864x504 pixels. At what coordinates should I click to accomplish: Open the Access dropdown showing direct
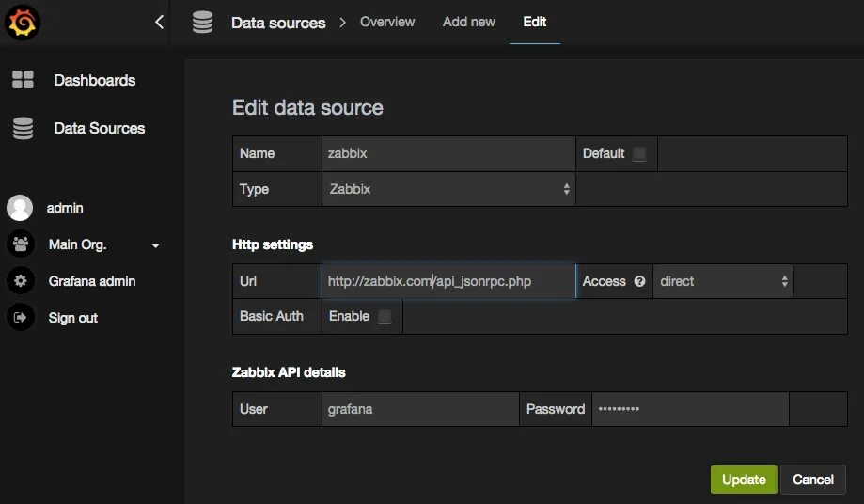click(x=723, y=281)
